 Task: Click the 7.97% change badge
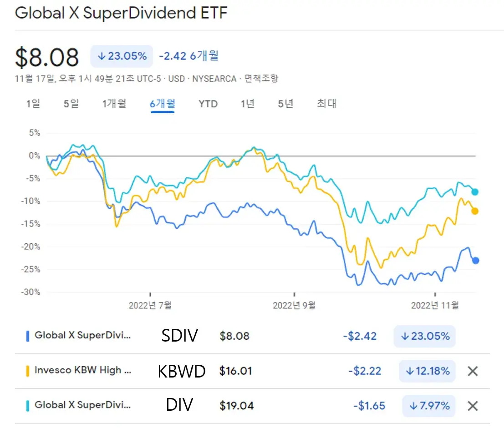(x=429, y=406)
